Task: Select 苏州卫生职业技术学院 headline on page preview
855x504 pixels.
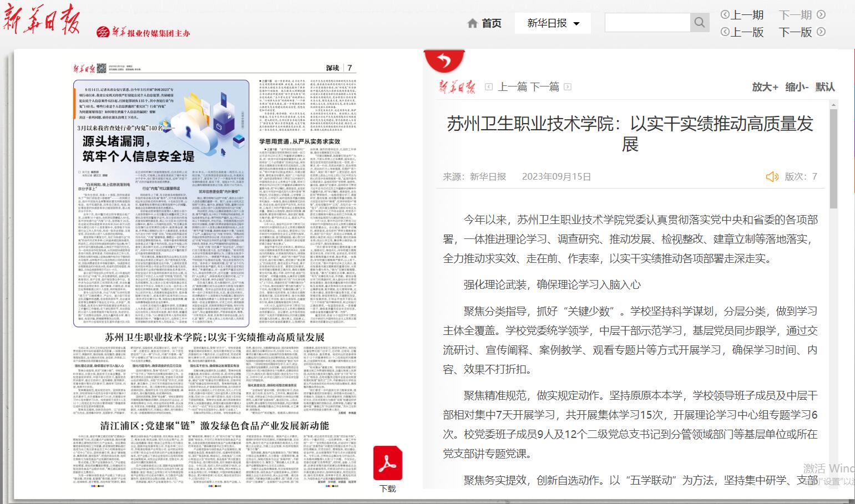Action: [x=215, y=337]
